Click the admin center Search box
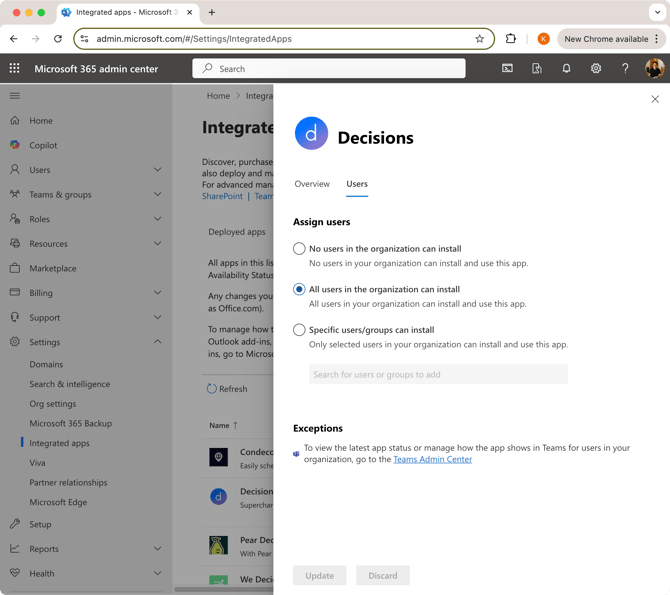 pyautogui.click(x=329, y=68)
